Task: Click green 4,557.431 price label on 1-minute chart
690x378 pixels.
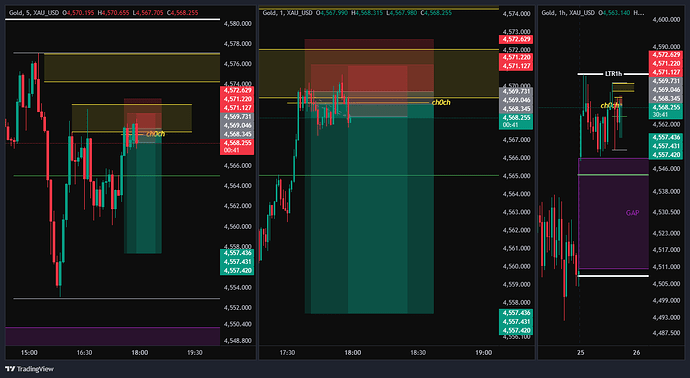Action: [x=516, y=322]
